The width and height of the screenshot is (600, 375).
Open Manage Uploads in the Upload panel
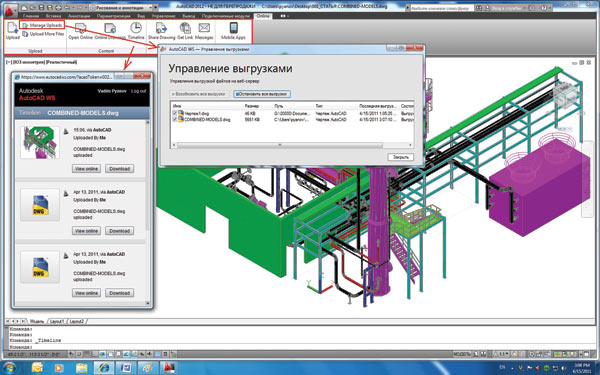pyautogui.click(x=42, y=25)
